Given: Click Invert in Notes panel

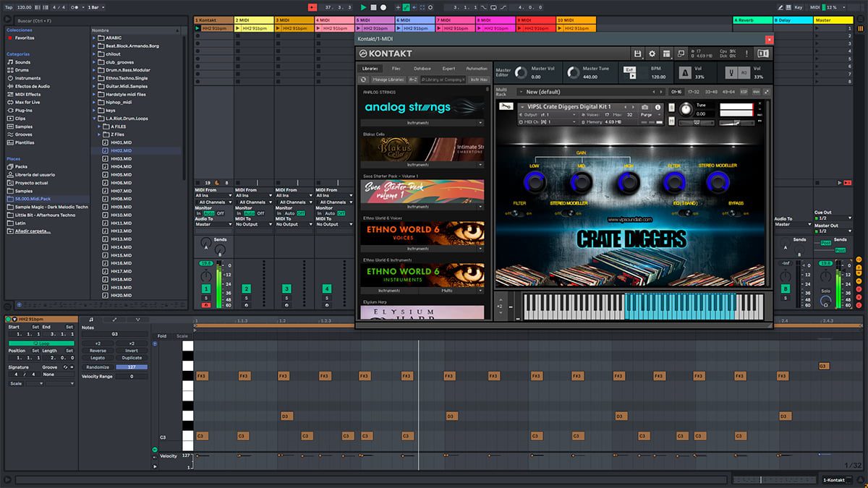Looking at the screenshot, I should pos(132,351).
